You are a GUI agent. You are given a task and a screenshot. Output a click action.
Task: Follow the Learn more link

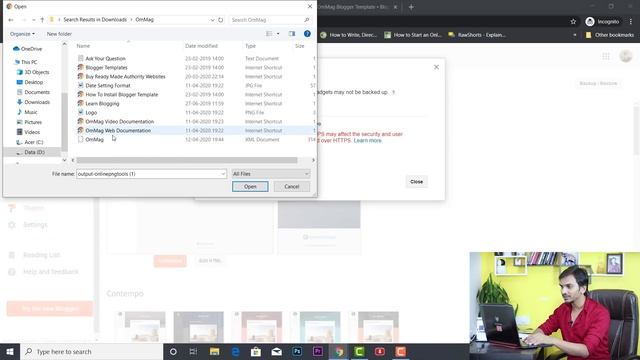368,140
